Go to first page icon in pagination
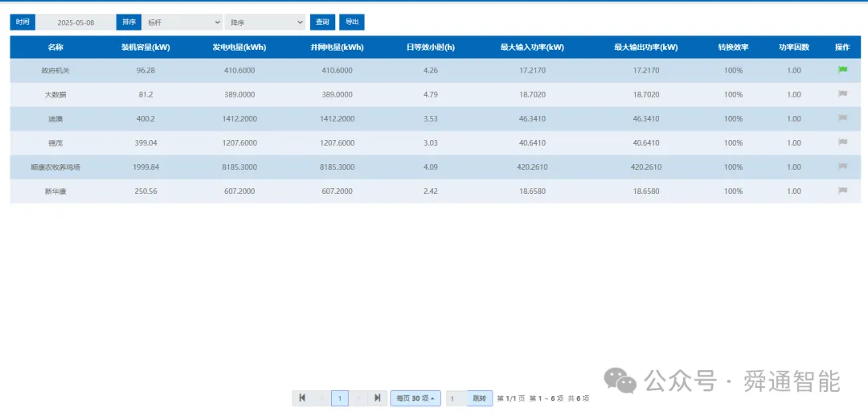868x416 pixels. click(x=302, y=397)
